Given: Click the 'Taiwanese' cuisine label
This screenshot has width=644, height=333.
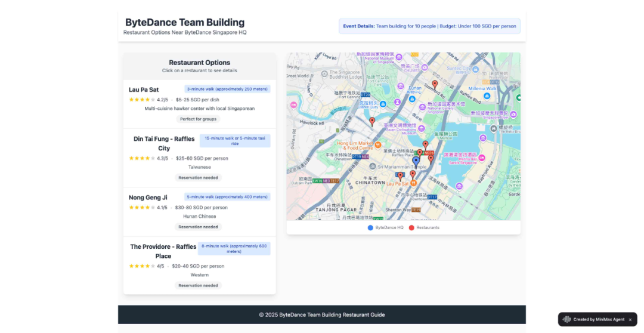Looking at the screenshot, I should point(200,167).
